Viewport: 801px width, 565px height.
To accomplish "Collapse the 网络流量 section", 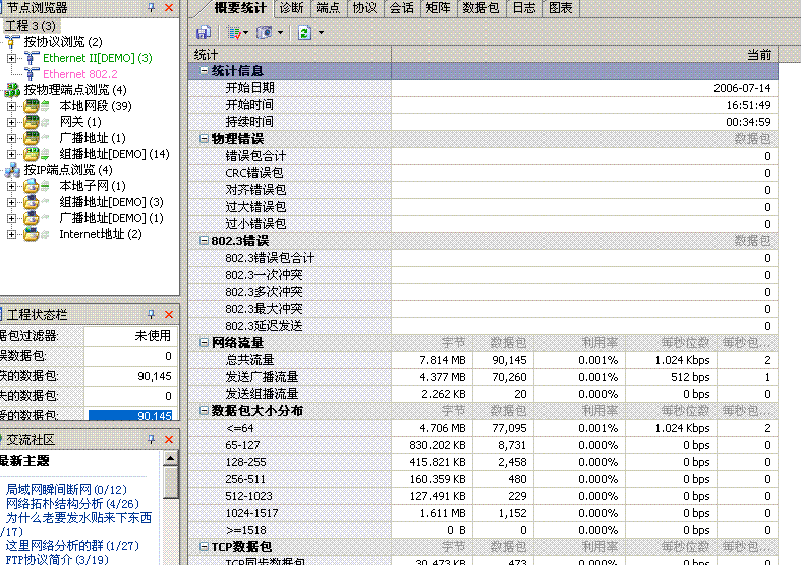I will (x=204, y=343).
